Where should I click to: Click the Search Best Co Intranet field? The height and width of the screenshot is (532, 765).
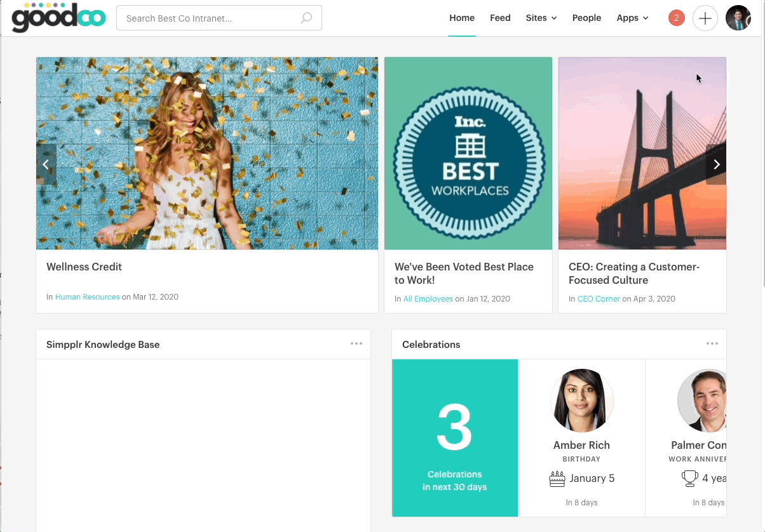pos(210,18)
